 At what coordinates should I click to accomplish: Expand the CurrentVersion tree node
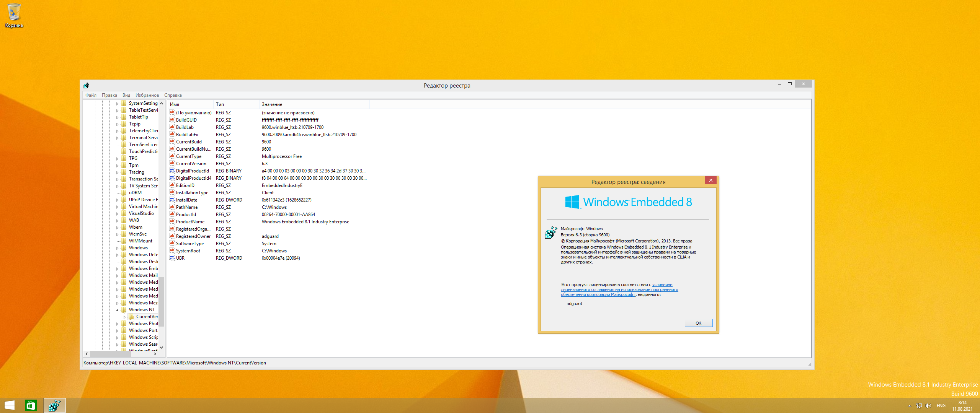[124, 317]
